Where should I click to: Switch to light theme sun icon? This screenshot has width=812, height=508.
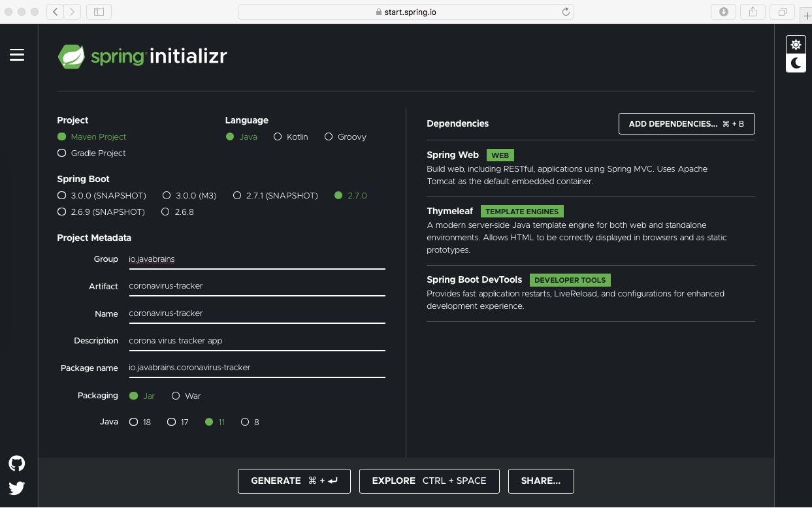[x=796, y=44]
